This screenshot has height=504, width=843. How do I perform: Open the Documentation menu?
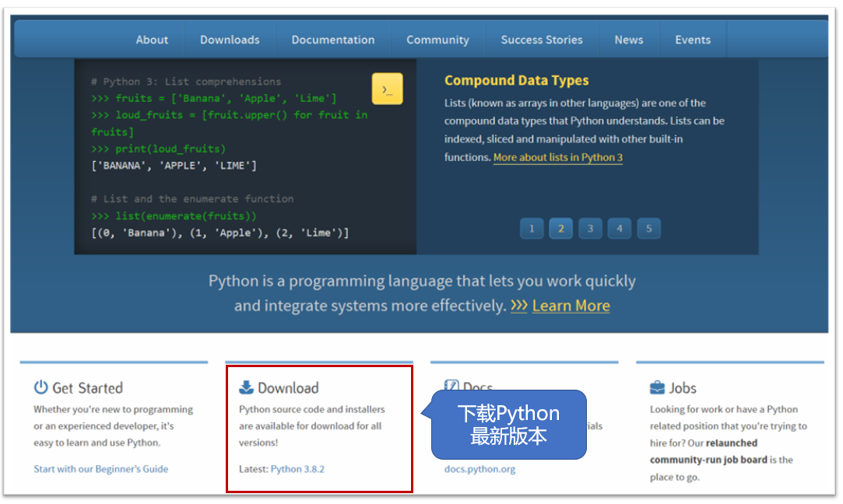333,40
